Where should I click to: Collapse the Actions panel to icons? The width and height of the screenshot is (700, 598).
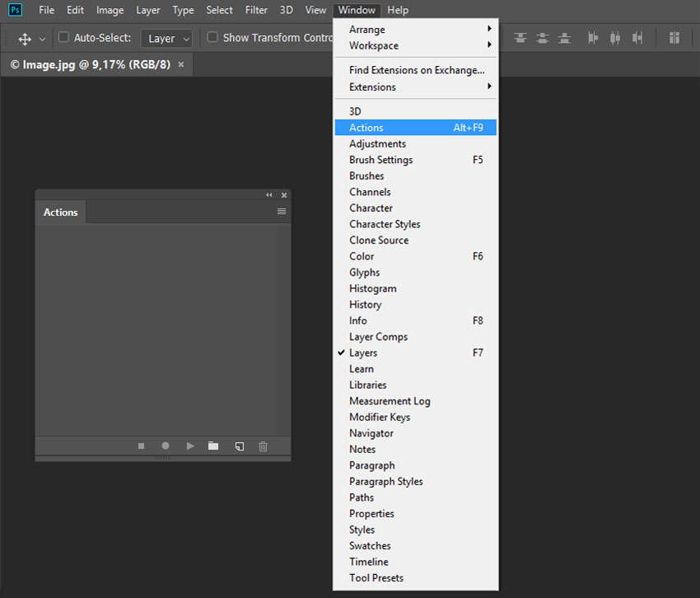coord(268,194)
